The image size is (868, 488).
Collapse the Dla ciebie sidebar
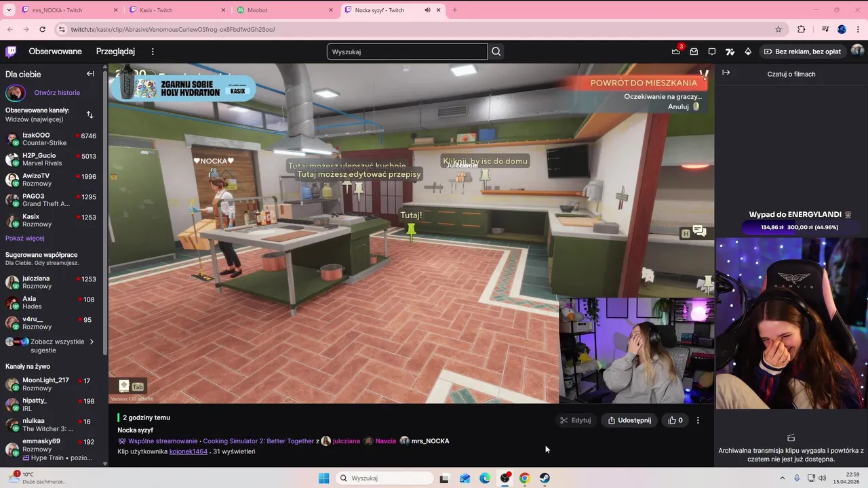[90, 74]
